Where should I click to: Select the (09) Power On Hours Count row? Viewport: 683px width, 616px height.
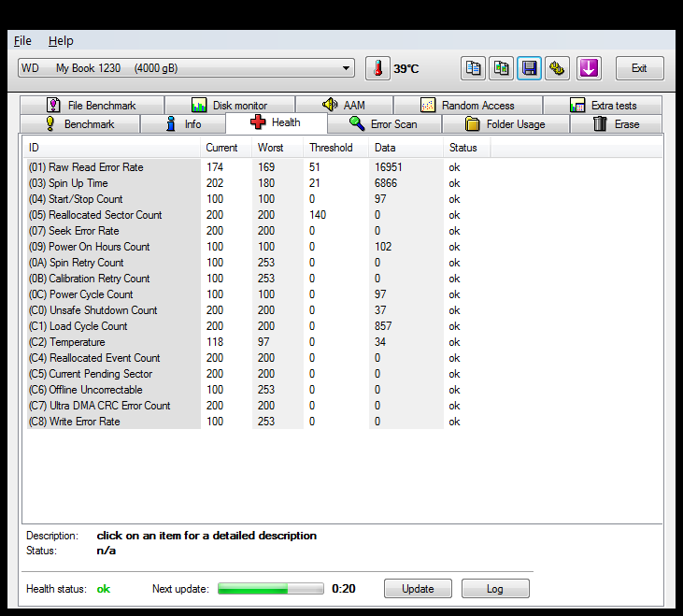point(257,247)
